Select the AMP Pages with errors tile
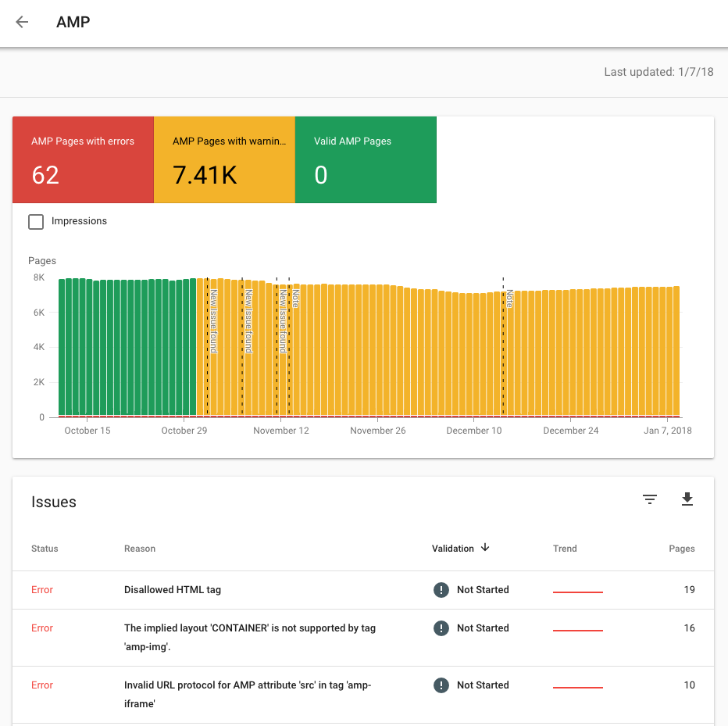The width and height of the screenshot is (728, 726). pos(83,159)
